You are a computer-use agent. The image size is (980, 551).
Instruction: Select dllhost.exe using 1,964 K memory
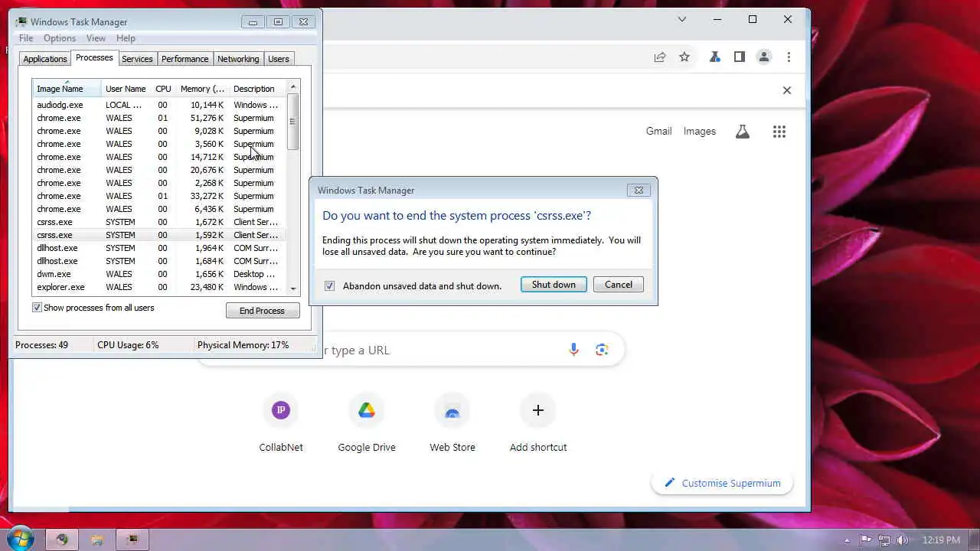click(159, 248)
